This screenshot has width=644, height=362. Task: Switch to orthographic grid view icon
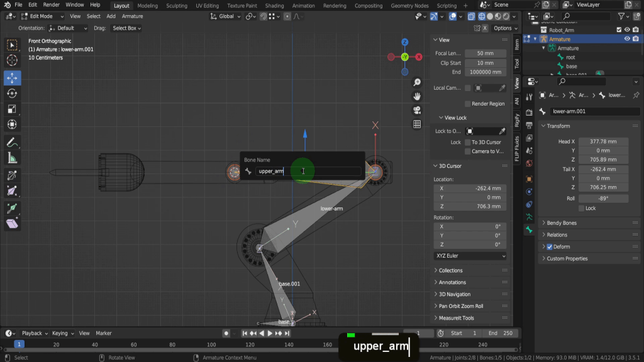tap(417, 124)
